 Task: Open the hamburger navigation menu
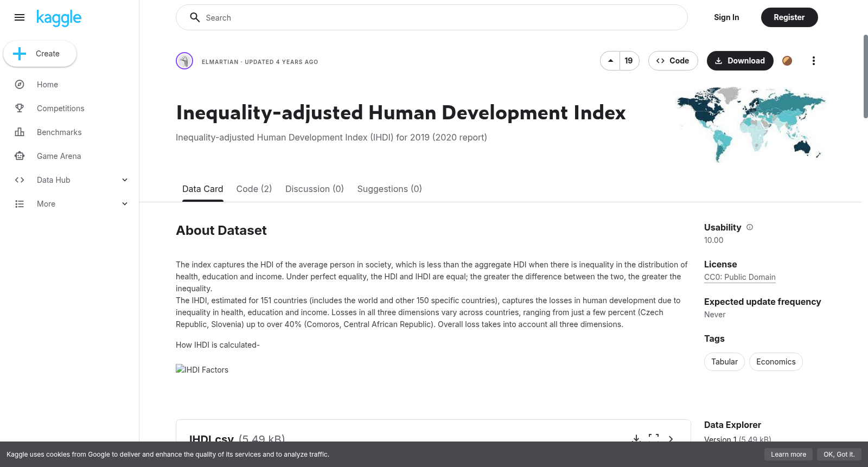tap(20, 17)
